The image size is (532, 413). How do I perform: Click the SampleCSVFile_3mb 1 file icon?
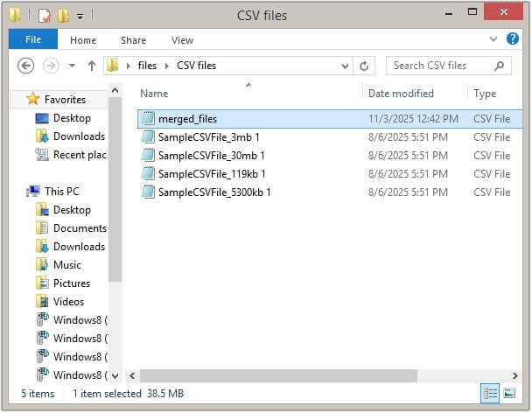pos(148,136)
